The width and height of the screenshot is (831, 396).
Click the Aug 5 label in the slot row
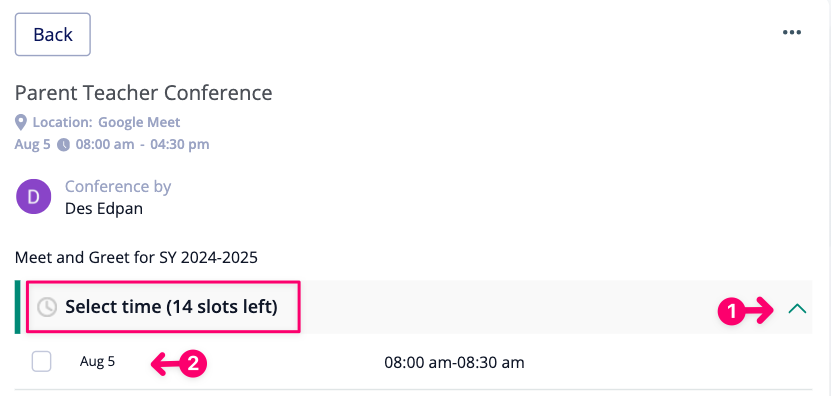coord(98,362)
